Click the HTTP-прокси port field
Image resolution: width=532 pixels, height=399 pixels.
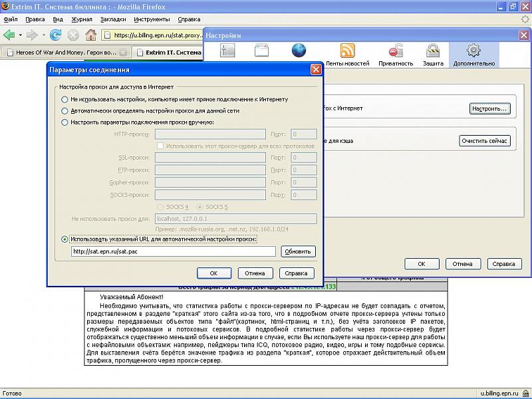304,134
